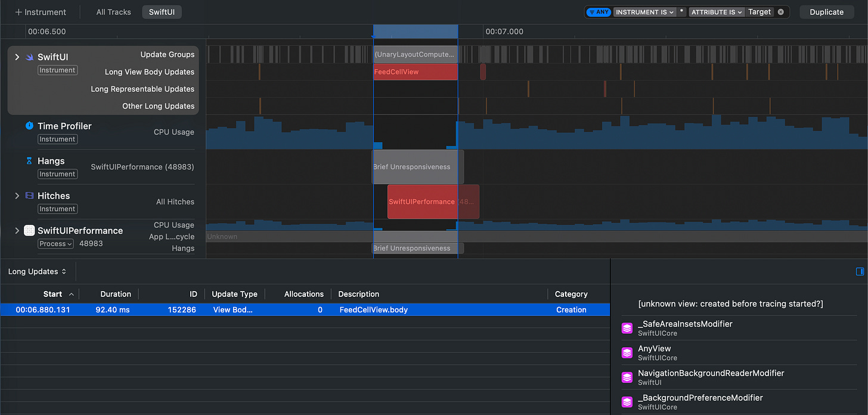Toggle the inspector sidebar panel icon
Image resolution: width=868 pixels, height=415 pixels.
tap(860, 271)
